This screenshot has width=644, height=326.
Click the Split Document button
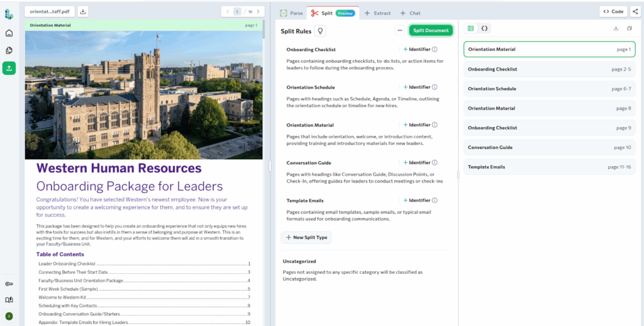pos(431,30)
